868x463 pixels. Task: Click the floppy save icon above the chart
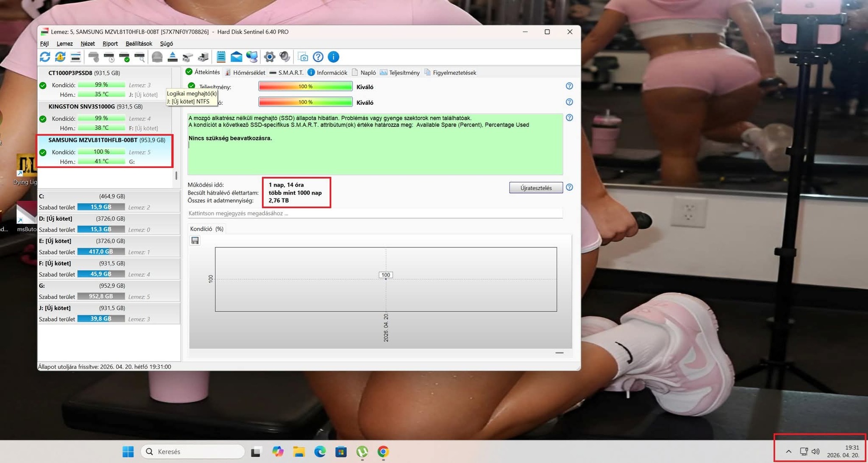pyautogui.click(x=195, y=240)
